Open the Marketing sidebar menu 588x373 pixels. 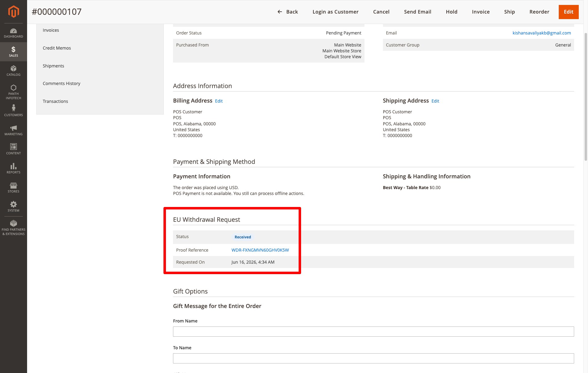click(13, 130)
